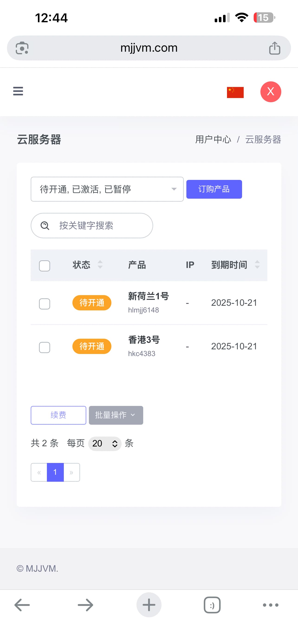
Task: Open the hamburger navigation menu
Action: click(x=18, y=91)
